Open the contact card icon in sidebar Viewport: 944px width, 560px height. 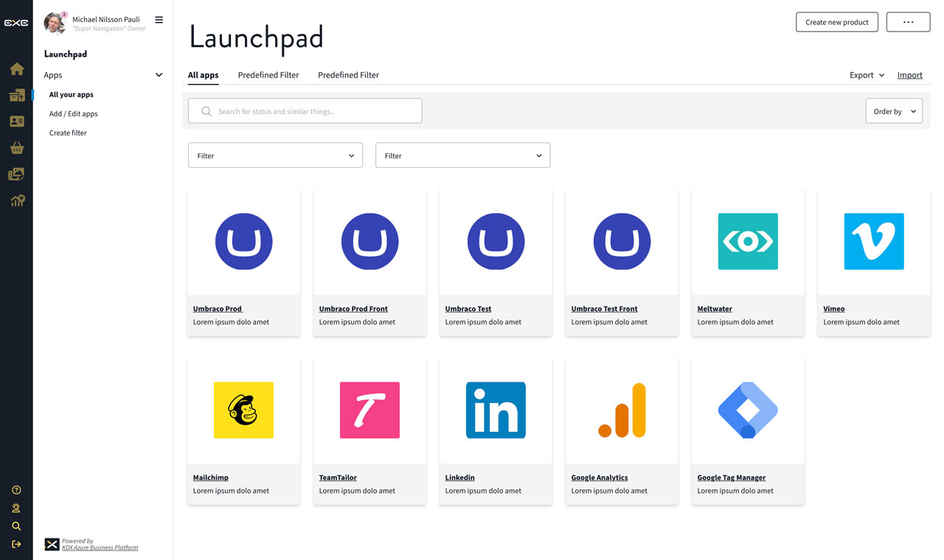tap(17, 122)
